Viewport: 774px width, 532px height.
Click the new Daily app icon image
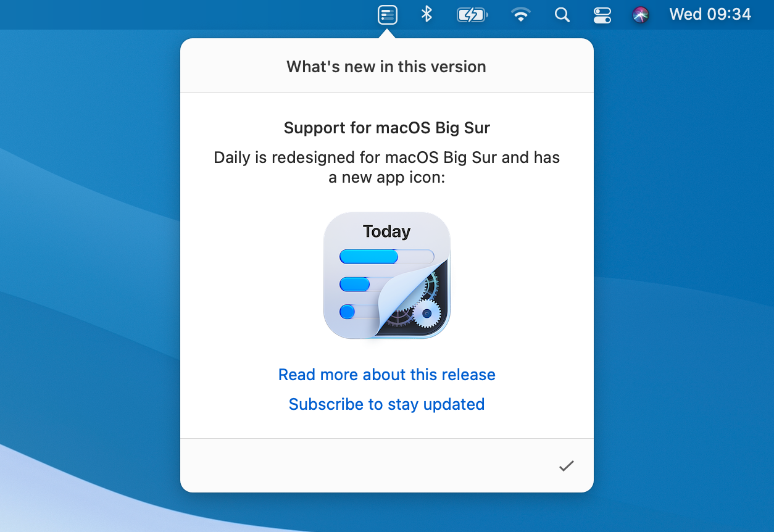387,275
